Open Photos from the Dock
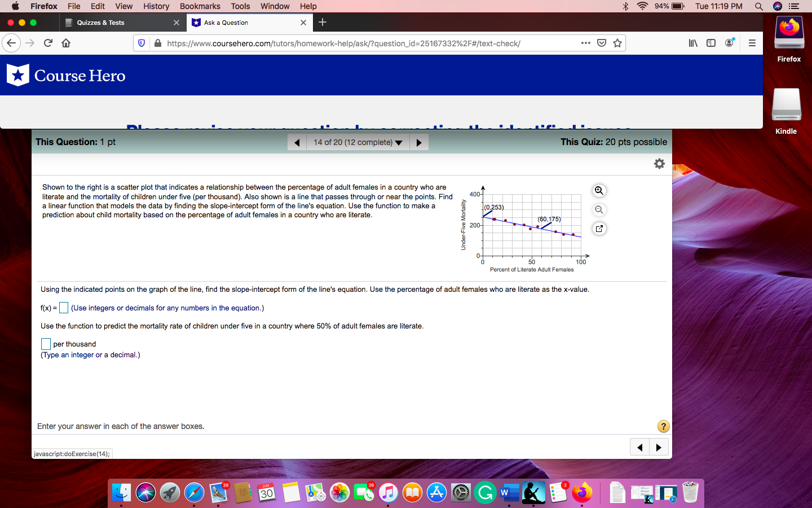The height and width of the screenshot is (508, 812). [339, 493]
